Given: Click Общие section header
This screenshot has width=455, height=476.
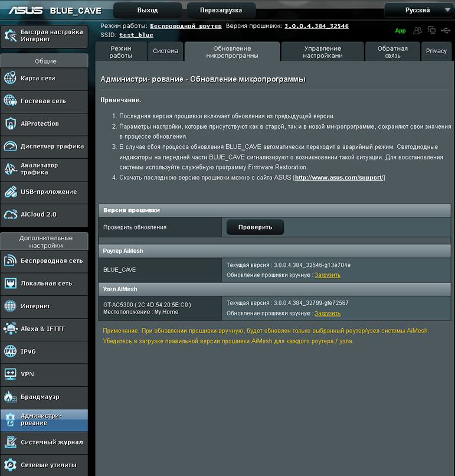Looking at the screenshot, I should (44, 61).
